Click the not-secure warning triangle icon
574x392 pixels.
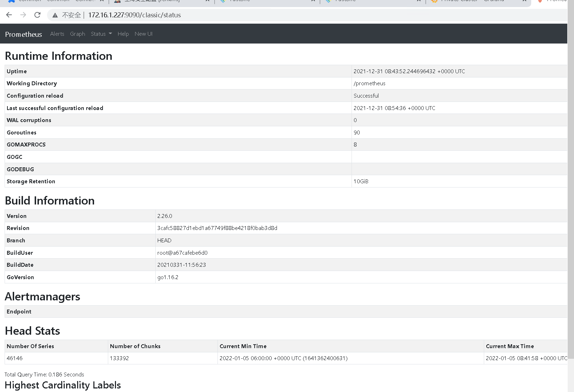point(55,15)
